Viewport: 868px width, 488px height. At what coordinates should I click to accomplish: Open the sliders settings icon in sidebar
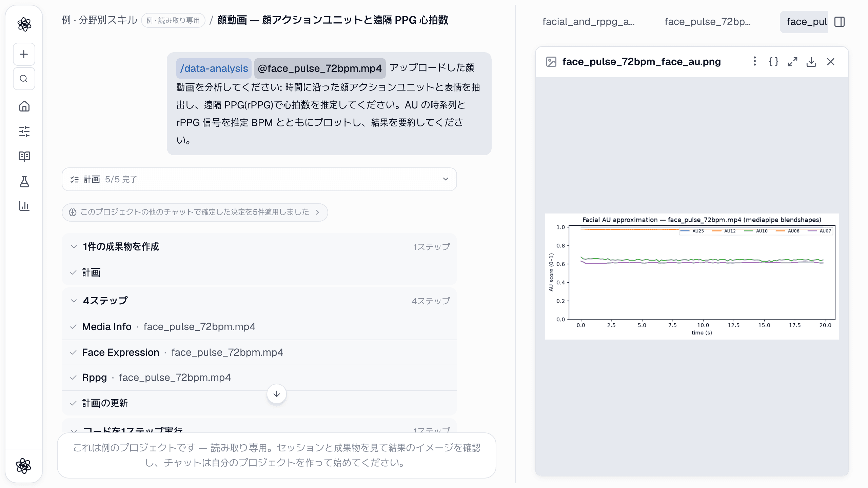pos(24,131)
